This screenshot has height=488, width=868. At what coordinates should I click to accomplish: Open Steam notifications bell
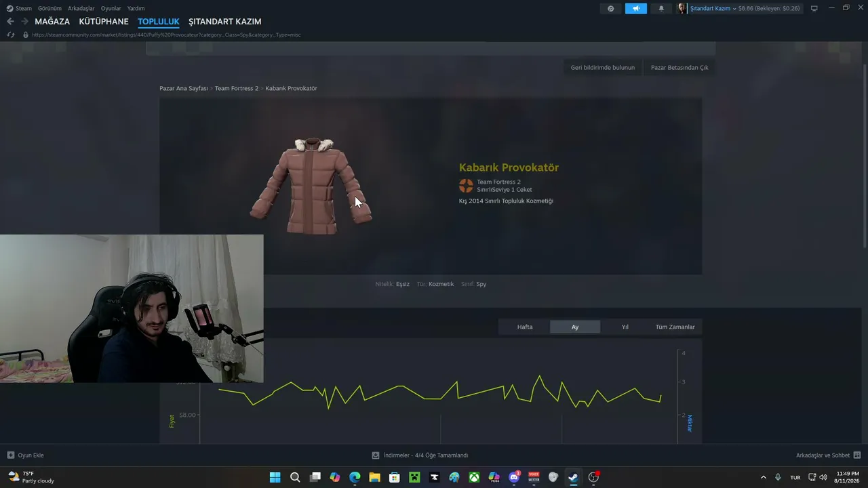pos(661,9)
